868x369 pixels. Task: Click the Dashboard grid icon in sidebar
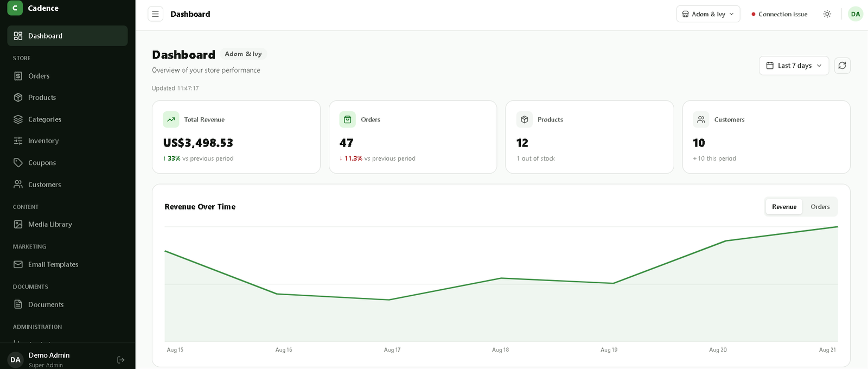tap(18, 36)
